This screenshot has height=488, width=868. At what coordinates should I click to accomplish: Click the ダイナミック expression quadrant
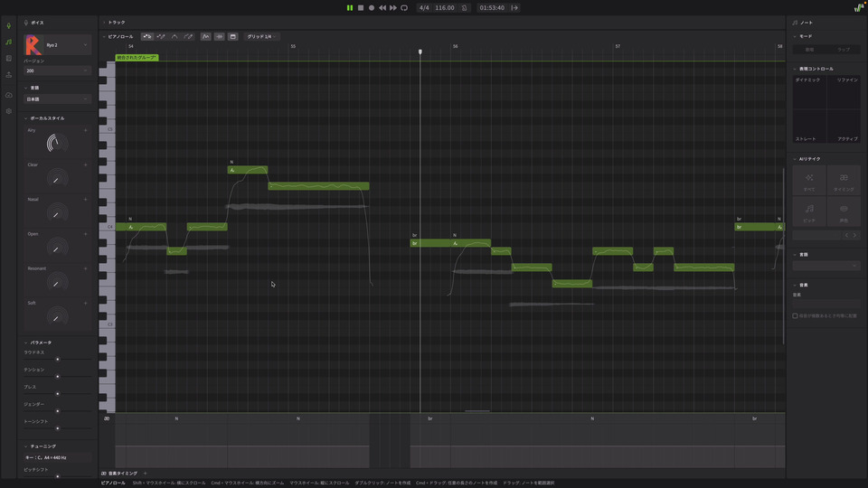point(809,91)
